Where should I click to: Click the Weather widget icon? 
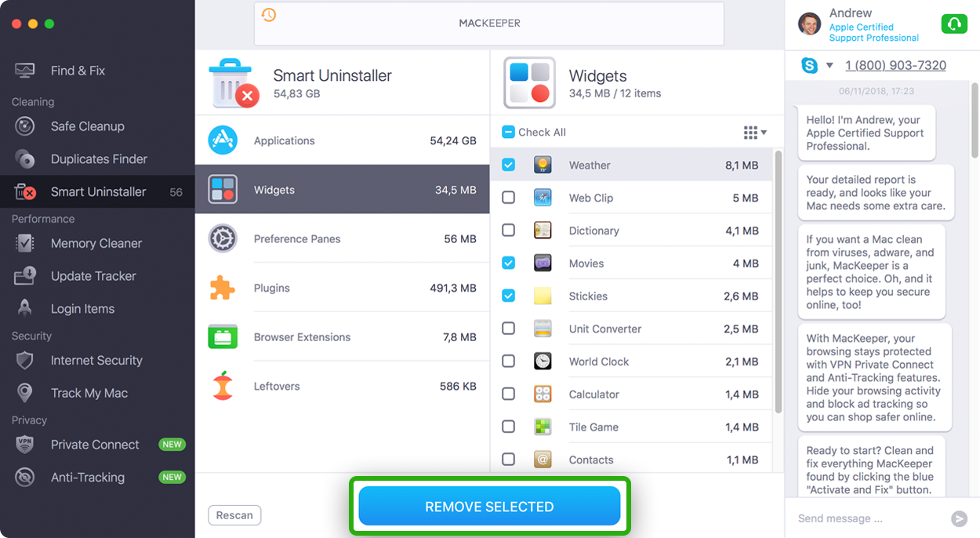point(543,165)
